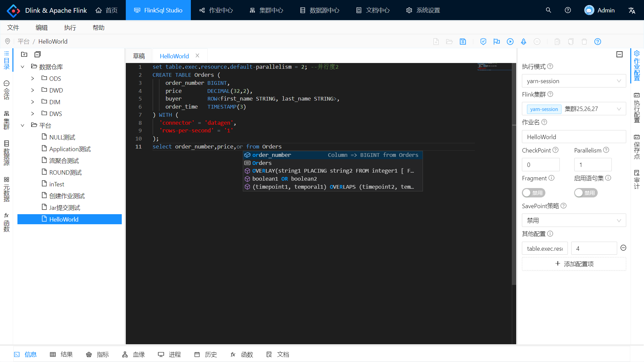The image size is (644, 362).
Task: Switch interface language via translate icon
Action: [x=632, y=10]
